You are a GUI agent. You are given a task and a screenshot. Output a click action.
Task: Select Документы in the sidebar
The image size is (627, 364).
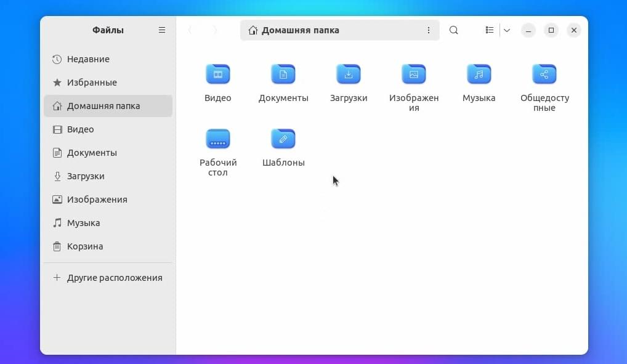(108, 153)
